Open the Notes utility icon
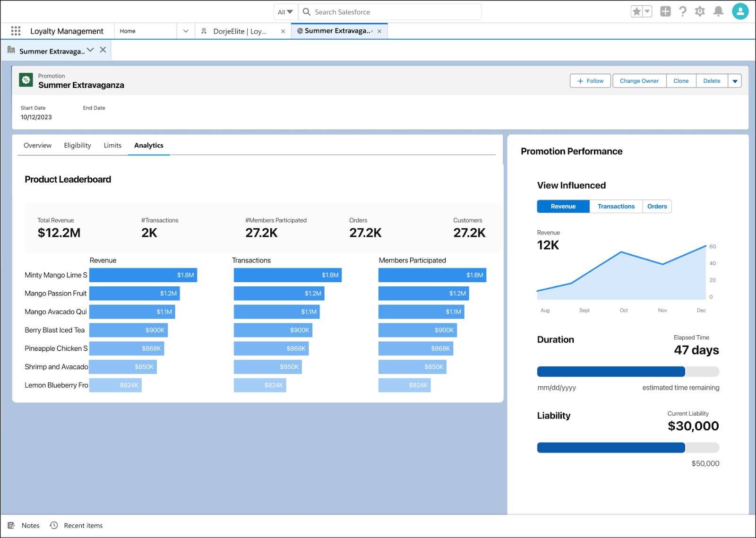Image resolution: width=756 pixels, height=538 pixels. (x=11, y=525)
